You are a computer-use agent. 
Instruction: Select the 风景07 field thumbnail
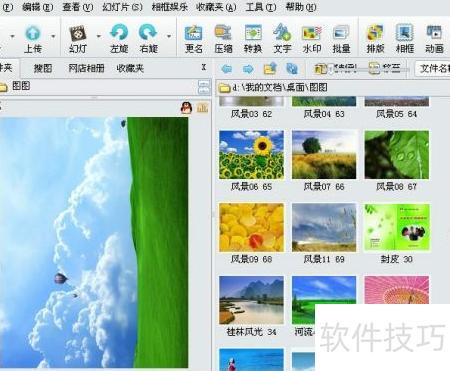(x=324, y=155)
